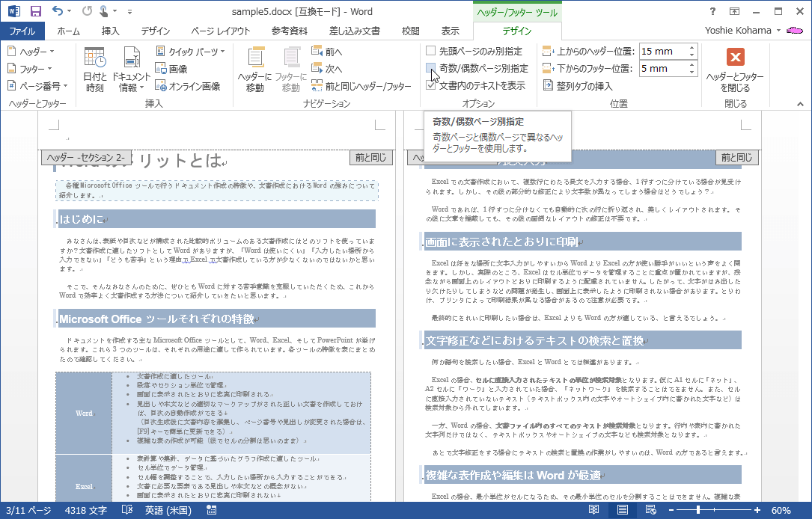The image size is (812, 519).
Task: Decrease 下からのフッター位置 with down spinner
Action: [x=692, y=72]
